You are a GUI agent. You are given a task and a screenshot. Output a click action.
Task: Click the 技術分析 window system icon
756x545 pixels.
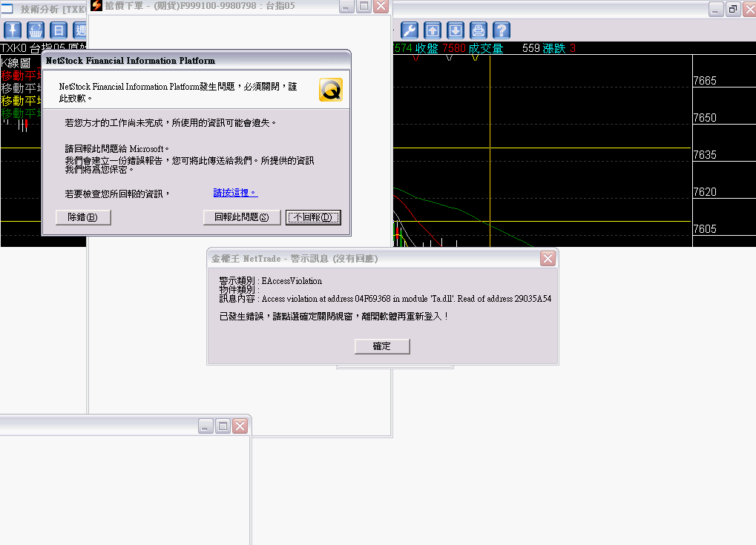(x=7, y=8)
